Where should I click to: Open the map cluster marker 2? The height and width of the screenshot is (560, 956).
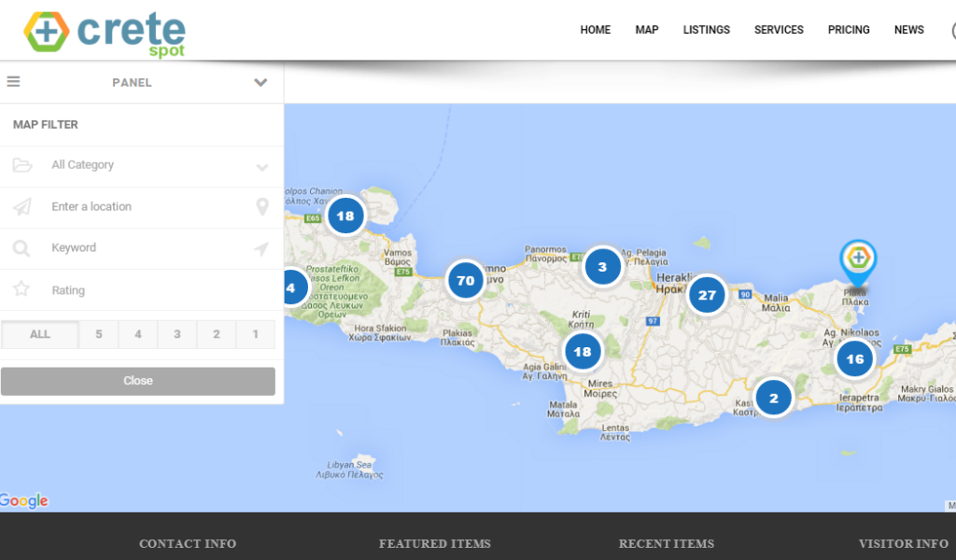(774, 398)
